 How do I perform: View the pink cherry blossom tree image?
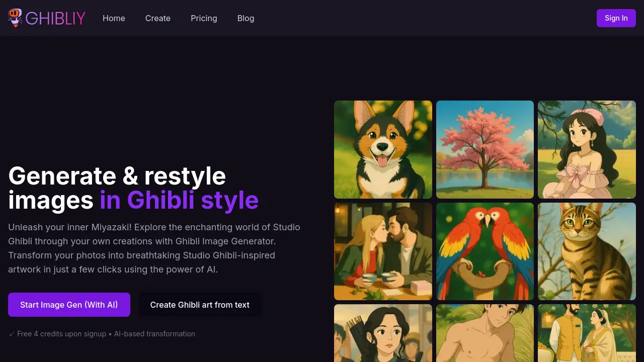(x=485, y=149)
